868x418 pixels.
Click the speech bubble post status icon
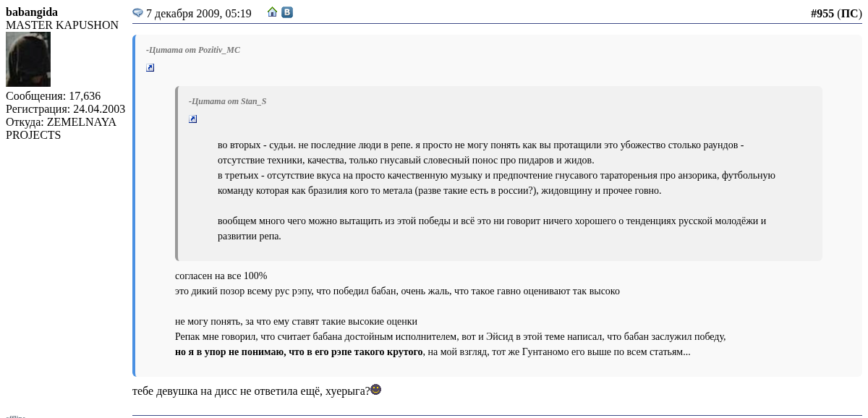(x=137, y=13)
